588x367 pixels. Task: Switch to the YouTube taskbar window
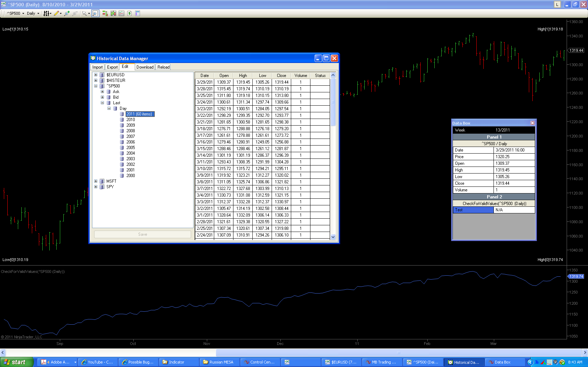pyautogui.click(x=98, y=362)
